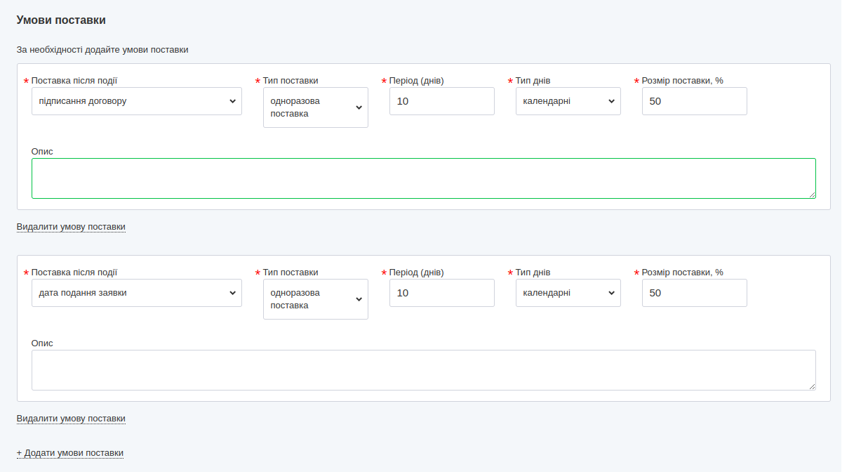Click 'Видалити умову поставки' under first condition
The height and width of the screenshot is (472, 868).
point(71,227)
